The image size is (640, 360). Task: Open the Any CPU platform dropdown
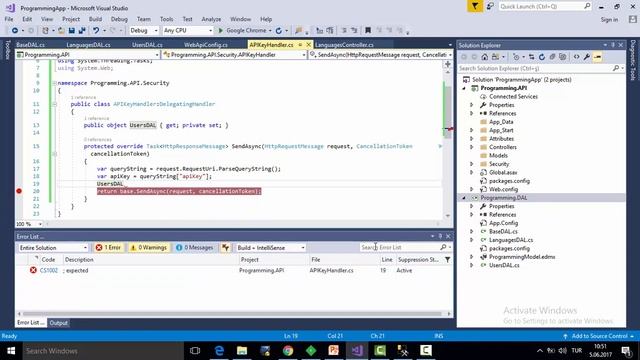(x=188, y=31)
